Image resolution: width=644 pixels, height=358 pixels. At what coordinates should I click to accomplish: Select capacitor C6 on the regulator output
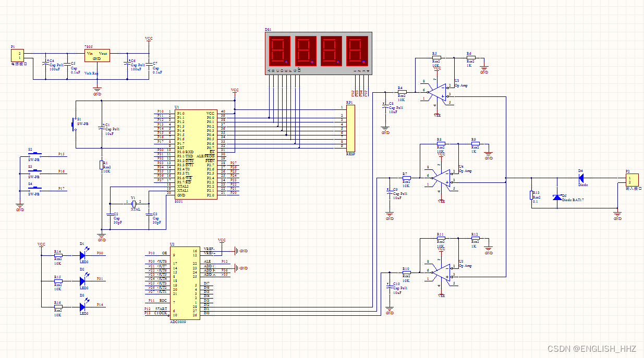point(127,63)
